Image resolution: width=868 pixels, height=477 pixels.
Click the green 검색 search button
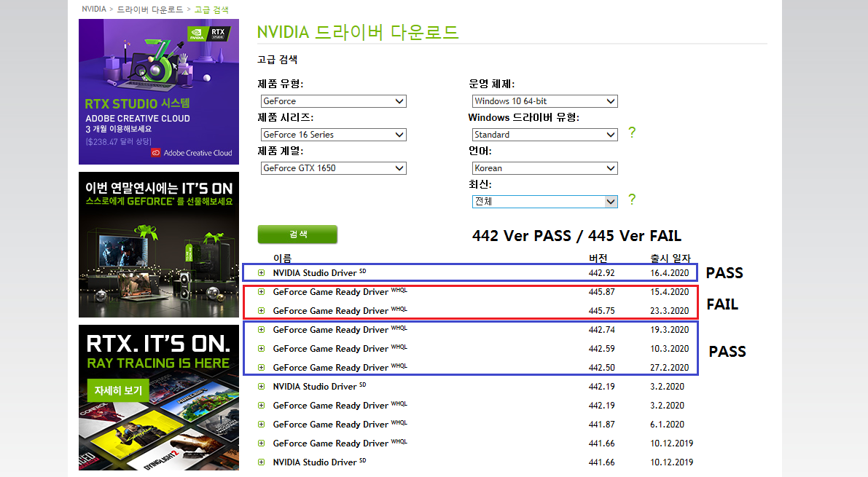297,234
